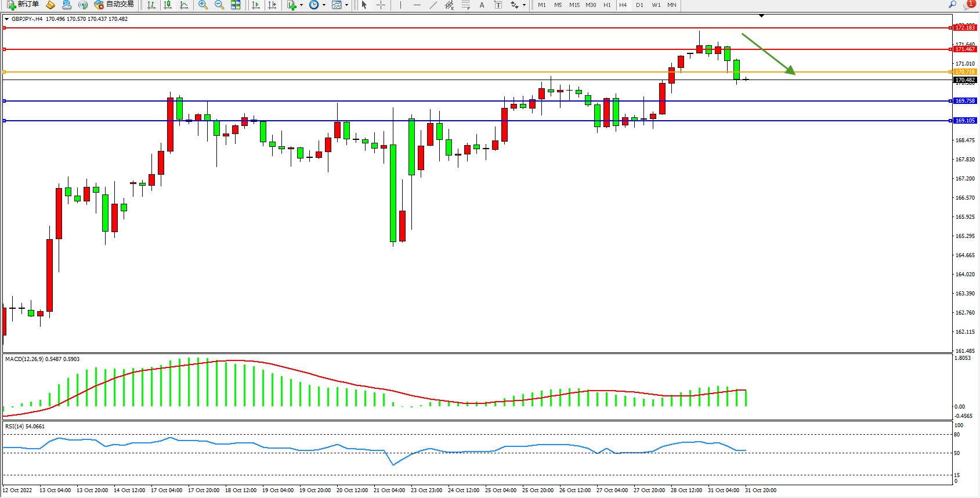Zoom out of the chart
Screen dimensions: 980x498
coord(219,5)
